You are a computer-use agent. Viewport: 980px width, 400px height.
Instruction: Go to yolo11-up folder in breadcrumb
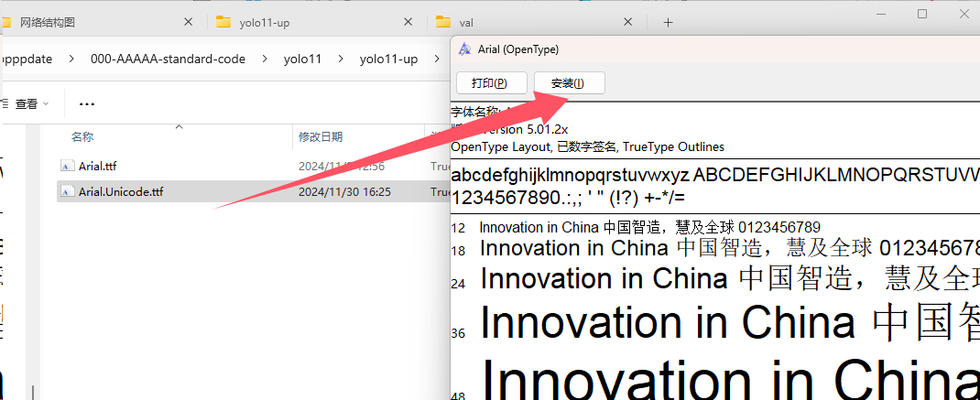point(388,59)
